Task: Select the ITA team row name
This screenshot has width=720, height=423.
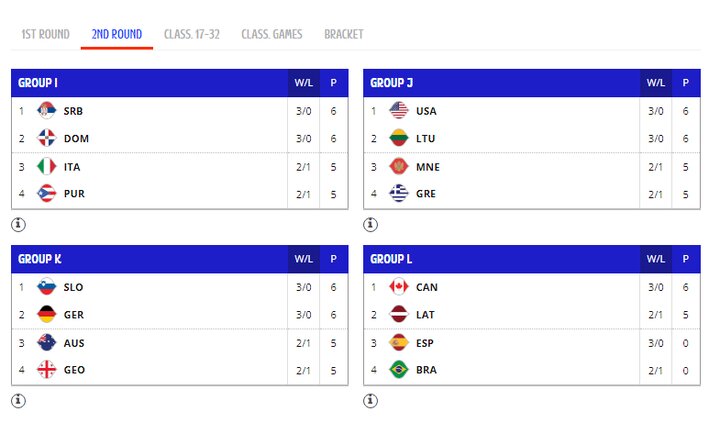Action: pyautogui.click(x=72, y=167)
